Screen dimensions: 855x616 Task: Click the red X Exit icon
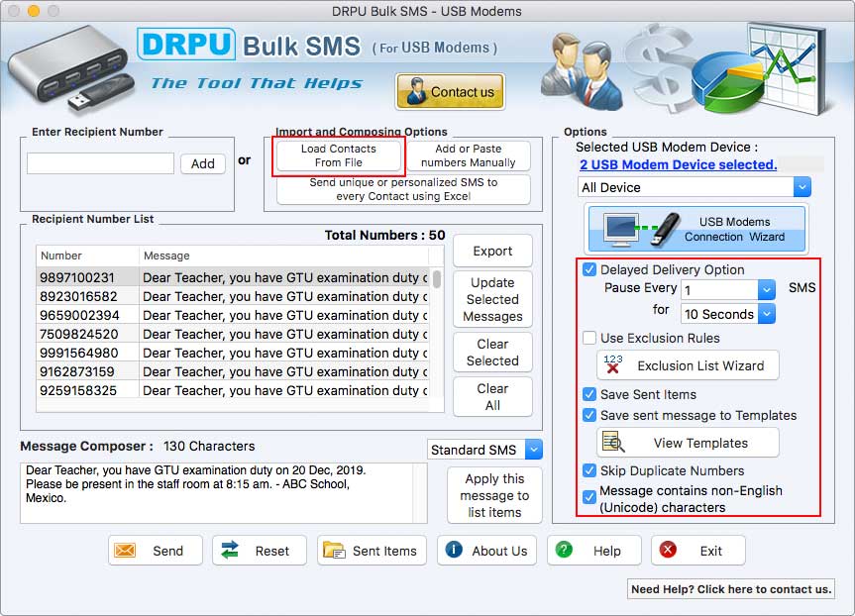coord(668,550)
